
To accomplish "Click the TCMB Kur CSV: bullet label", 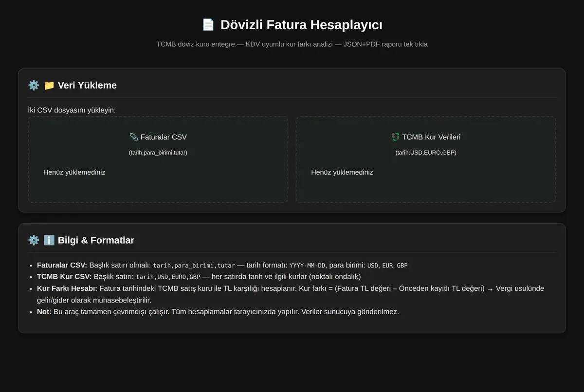I will tap(64, 277).
